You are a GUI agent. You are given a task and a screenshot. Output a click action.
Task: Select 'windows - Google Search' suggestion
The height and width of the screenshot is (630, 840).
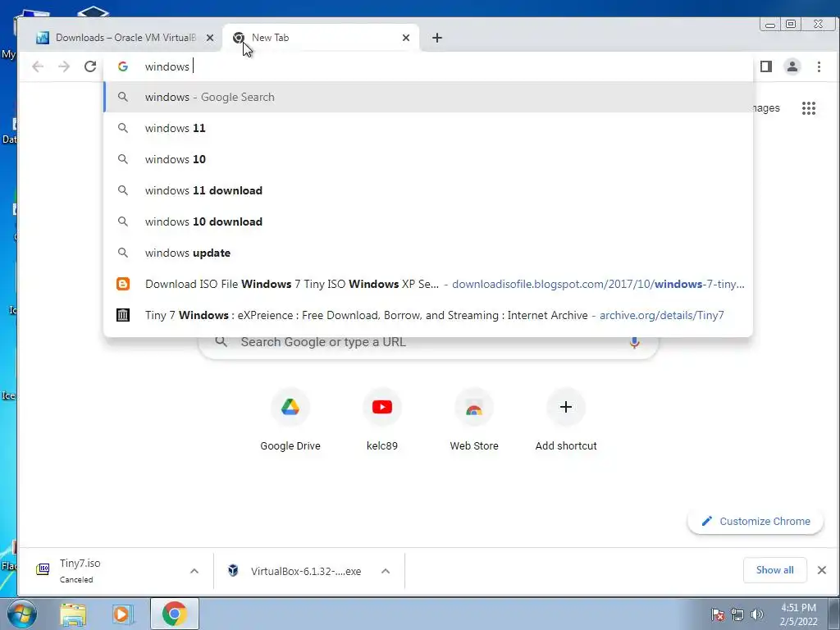428,97
